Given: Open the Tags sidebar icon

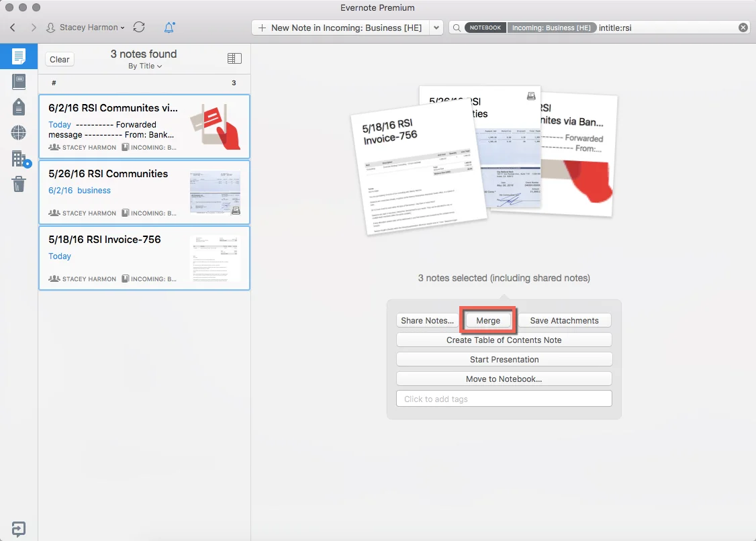Looking at the screenshot, I should point(18,107).
